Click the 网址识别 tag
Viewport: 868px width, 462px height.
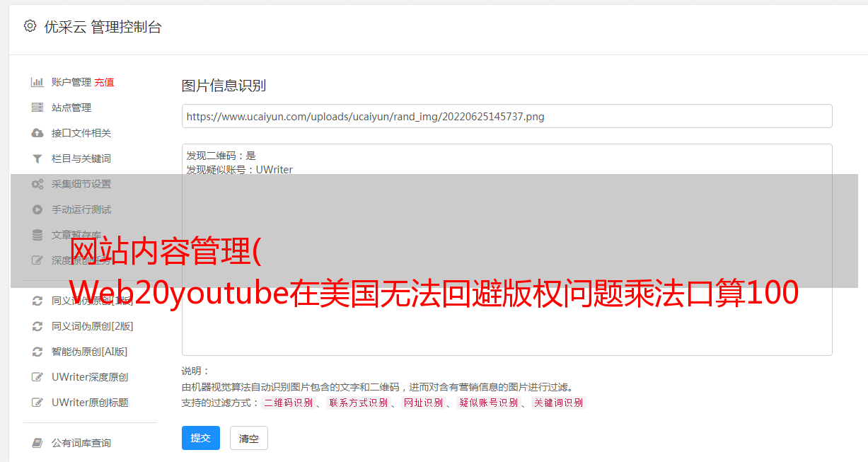point(423,403)
